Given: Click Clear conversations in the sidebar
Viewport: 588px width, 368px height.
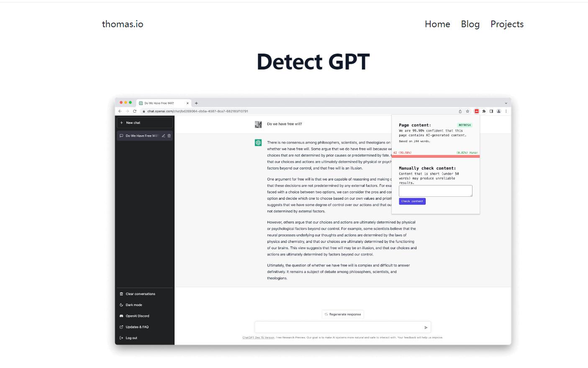Looking at the screenshot, I should tap(141, 294).
